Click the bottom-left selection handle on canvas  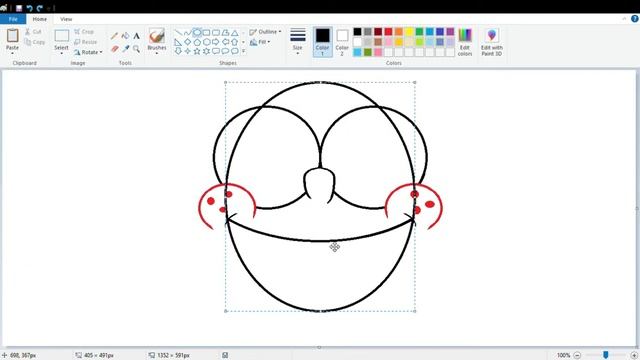coord(226,311)
